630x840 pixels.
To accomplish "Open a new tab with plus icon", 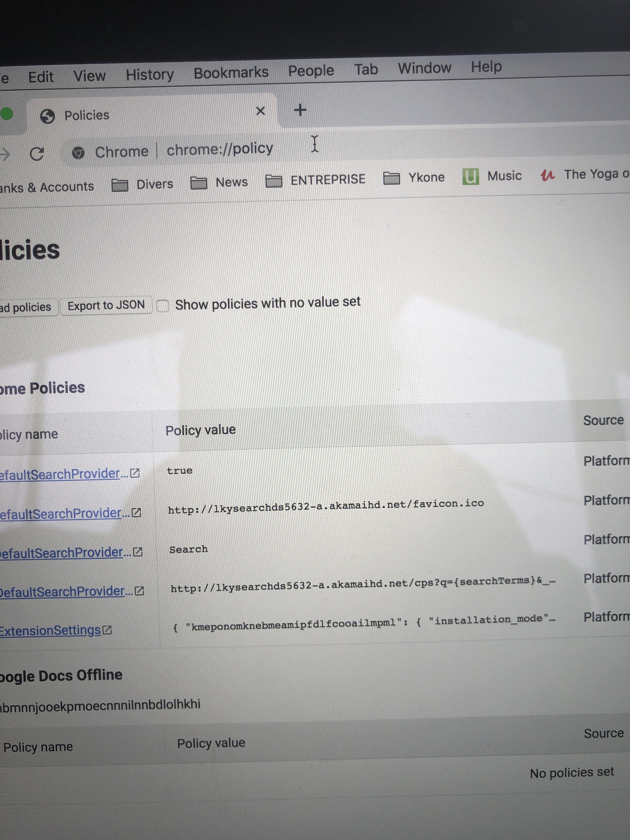I will pyautogui.click(x=300, y=110).
